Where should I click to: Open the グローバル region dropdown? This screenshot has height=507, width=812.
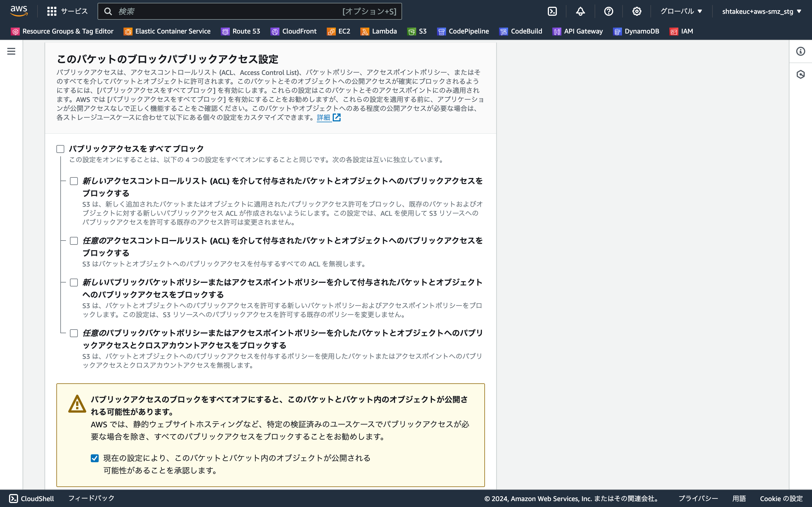pos(681,11)
